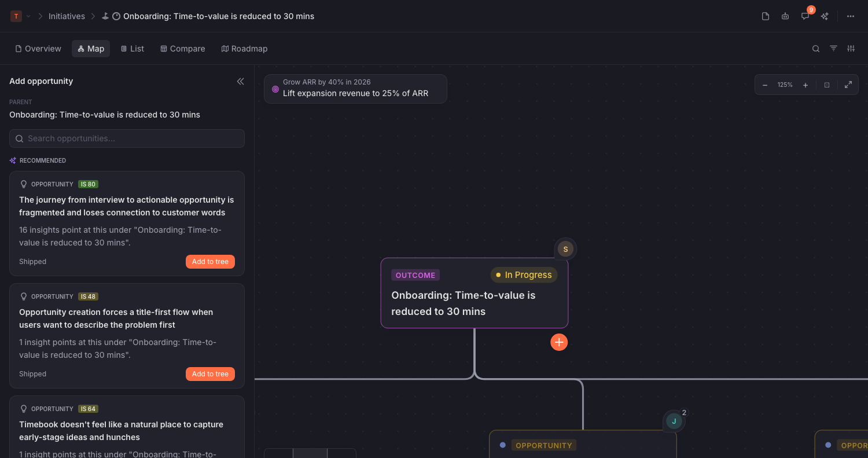The height and width of the screenshot is (458, 868).
Task: Go to the Initiatives breadcrumb
Action: click(x=67, y=16)
